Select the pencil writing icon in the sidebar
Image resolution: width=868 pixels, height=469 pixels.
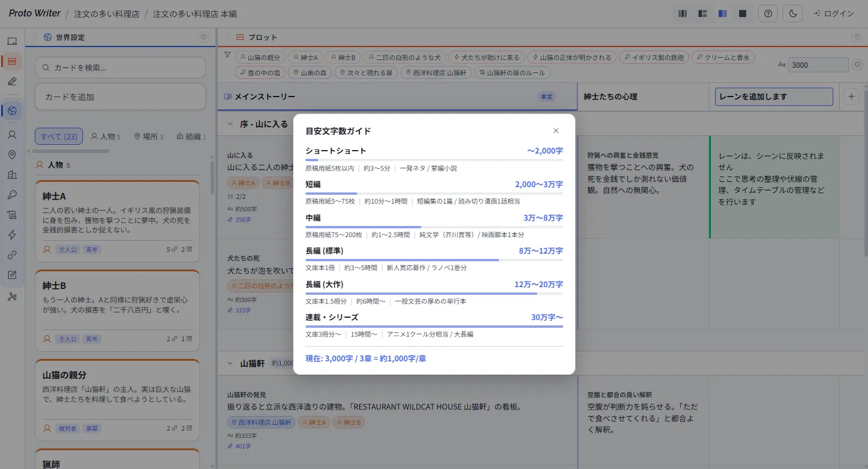pyautogui.click(x=12, y=81)
